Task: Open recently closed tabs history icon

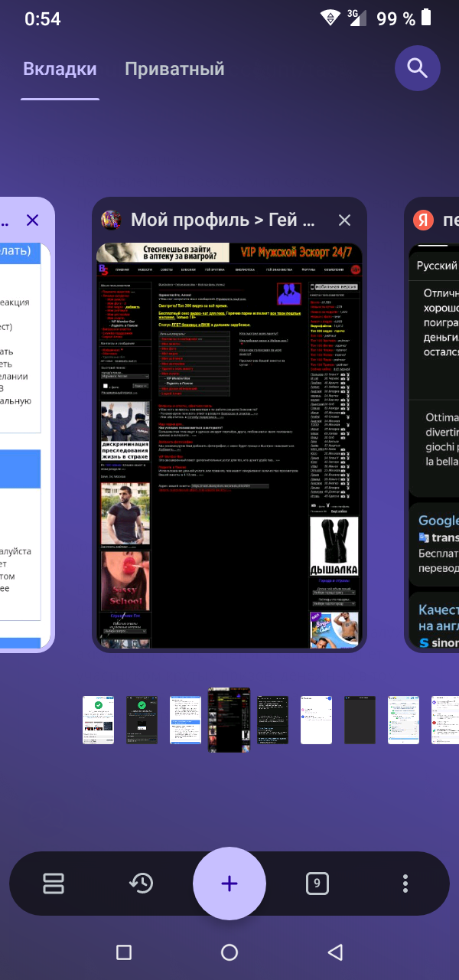Action: pos(141,884)
